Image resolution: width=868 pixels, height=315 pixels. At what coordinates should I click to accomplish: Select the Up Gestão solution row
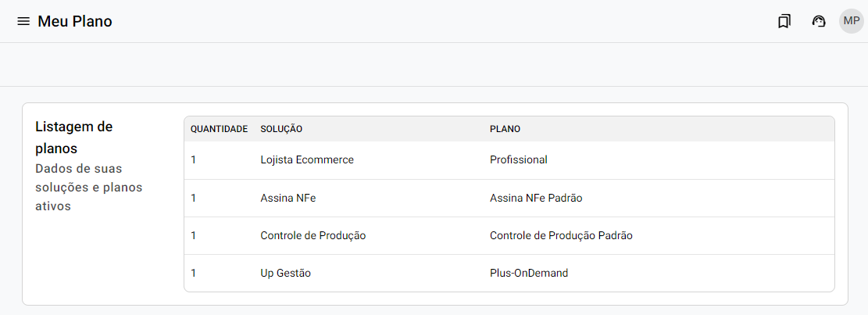pyautogui.click(x=286, y=274)
